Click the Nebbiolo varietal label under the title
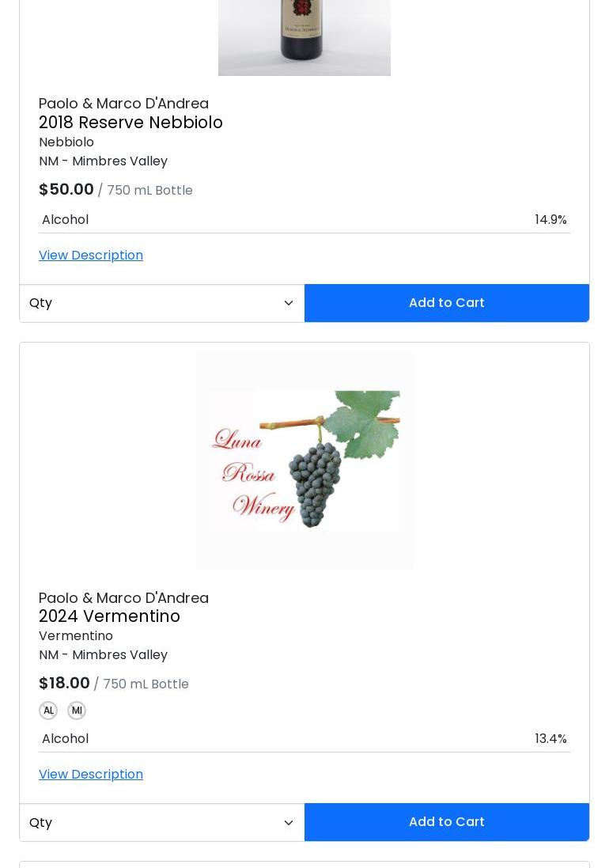This screenshot has width=609, height=868. pos(66,142)
